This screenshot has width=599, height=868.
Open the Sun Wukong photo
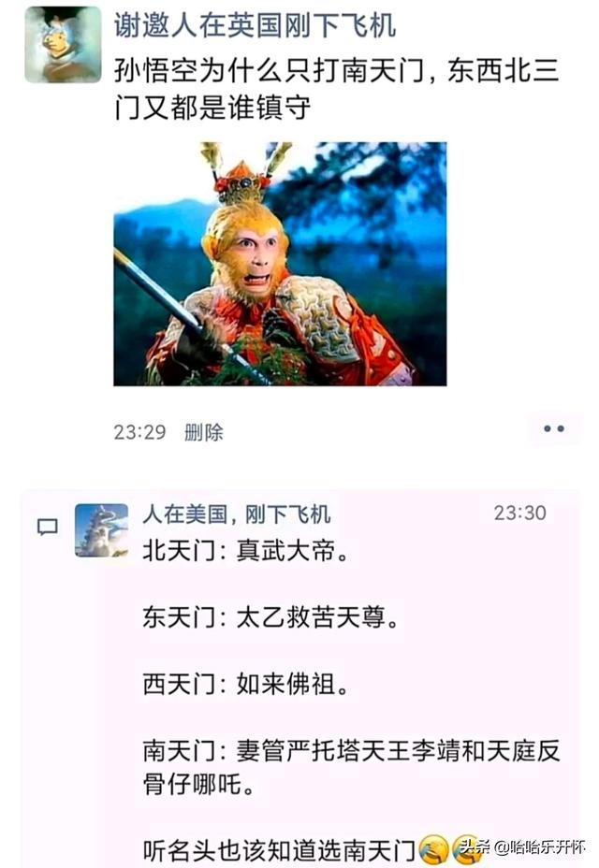280,264
